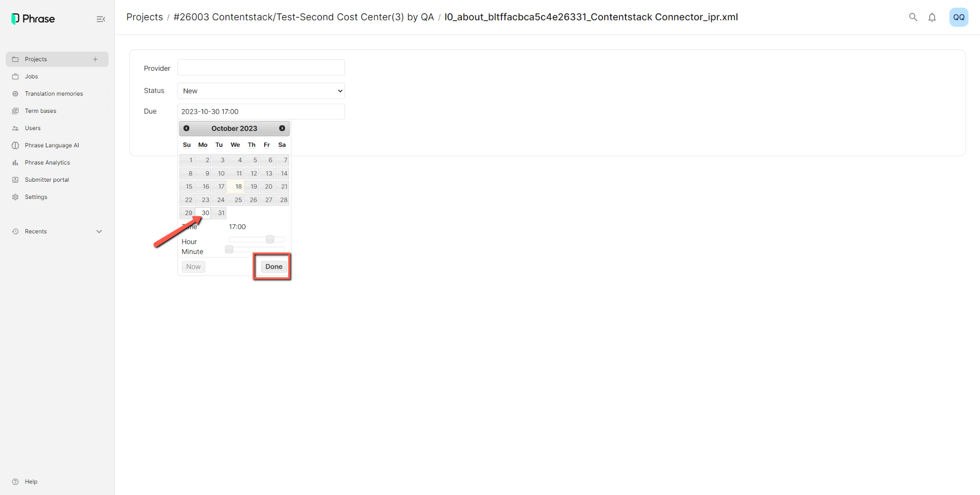Collapse the sidebar with the menu icon
The height and width of the screenshot is (495, 980).
point(100,19)
